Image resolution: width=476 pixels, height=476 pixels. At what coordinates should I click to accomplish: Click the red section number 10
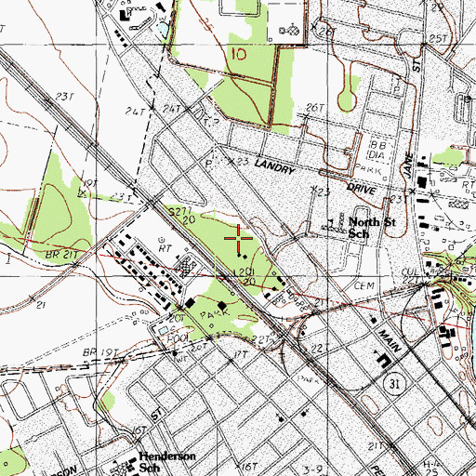click(239, 55)
